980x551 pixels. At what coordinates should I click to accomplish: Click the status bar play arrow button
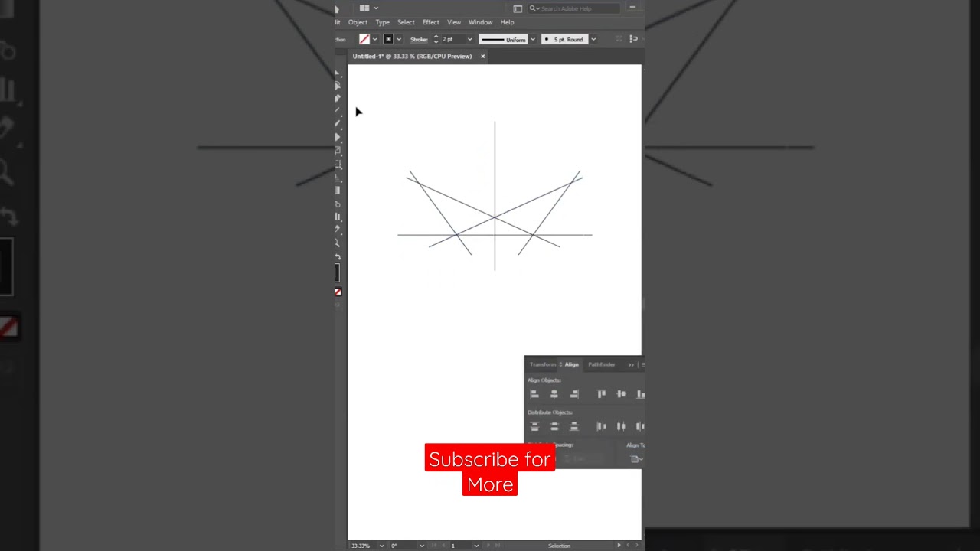pos(619,546)
